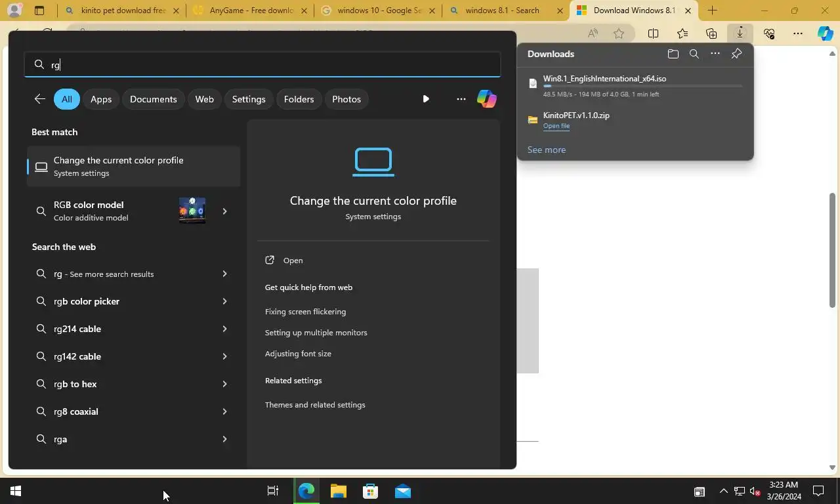Select the Documents filter tab
The width and height of the screenshot is (840, 504).
pyautogui.click(x=154, y=99)
